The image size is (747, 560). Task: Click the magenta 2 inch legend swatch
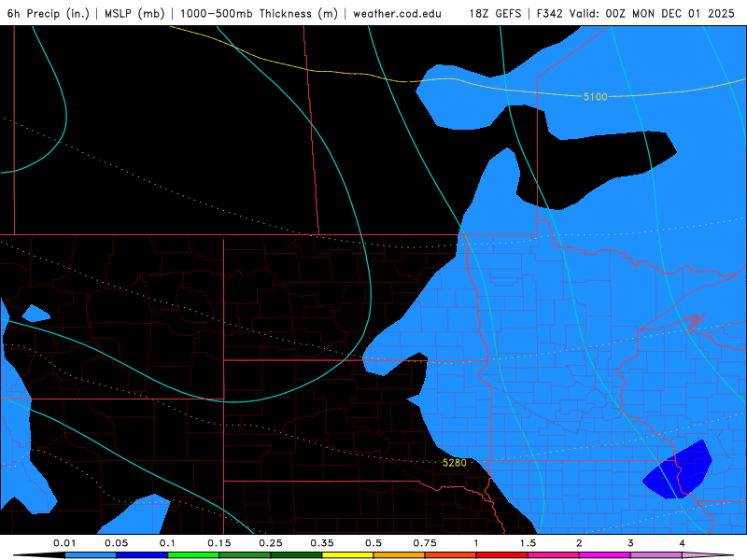605,555
